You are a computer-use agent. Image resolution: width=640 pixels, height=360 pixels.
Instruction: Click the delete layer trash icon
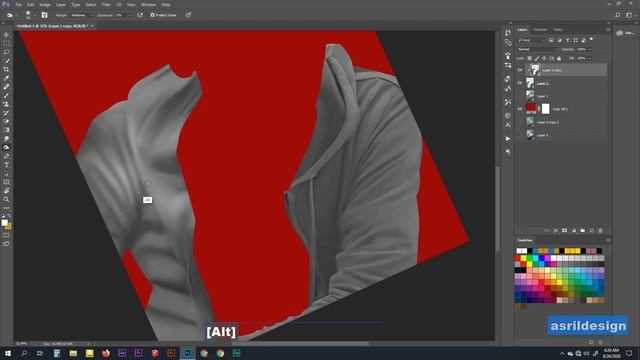coord(600,231)
